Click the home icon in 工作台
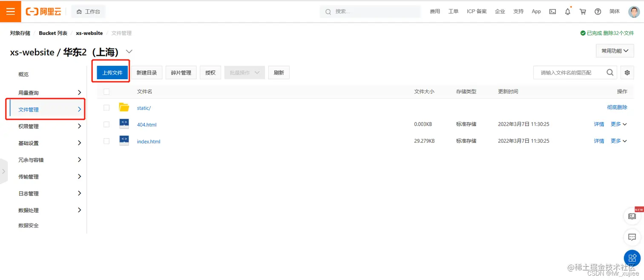 coord(79,12)
